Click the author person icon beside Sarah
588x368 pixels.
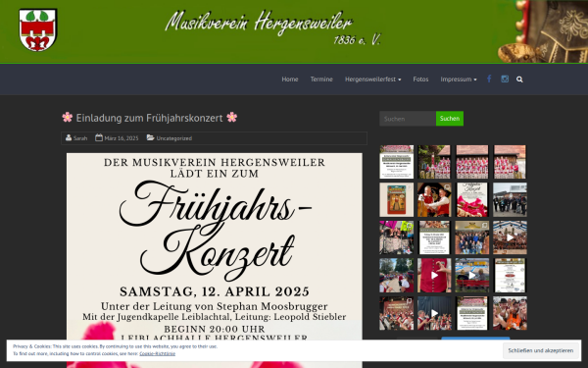click(69, 137)
